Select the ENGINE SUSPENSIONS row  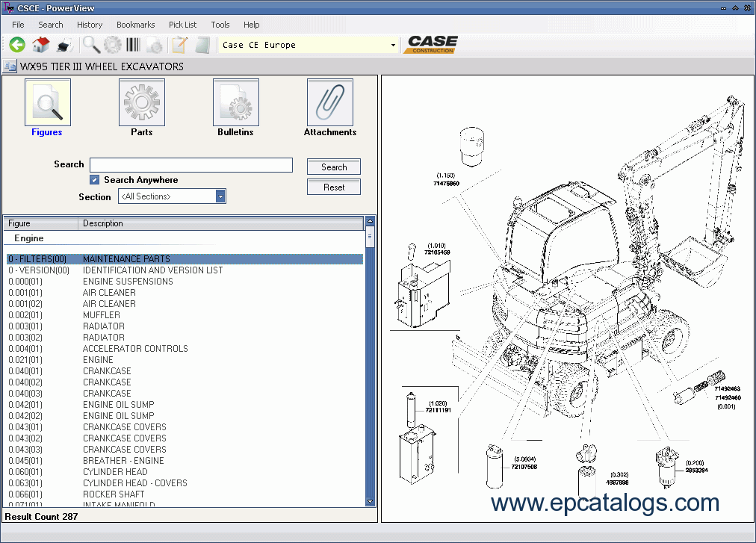point(185,281)
